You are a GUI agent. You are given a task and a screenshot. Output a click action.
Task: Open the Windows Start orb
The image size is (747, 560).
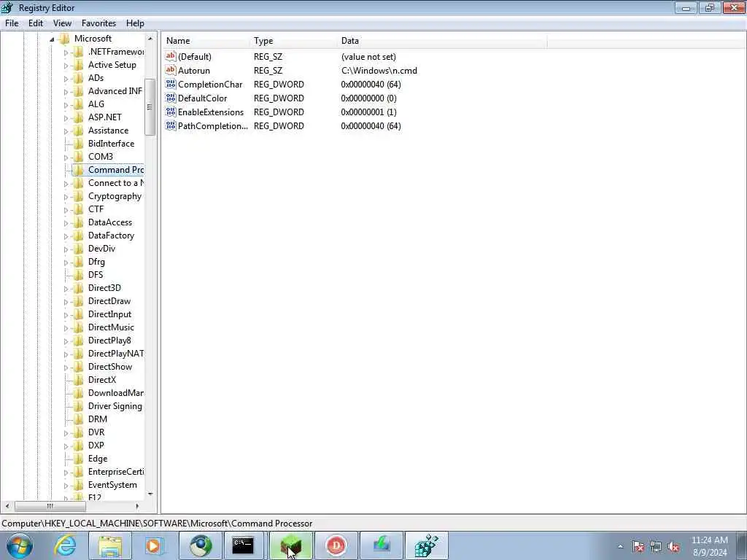pos(20,545)
